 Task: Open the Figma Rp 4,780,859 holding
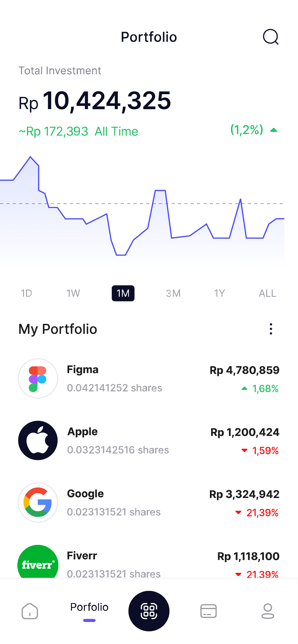149,379
